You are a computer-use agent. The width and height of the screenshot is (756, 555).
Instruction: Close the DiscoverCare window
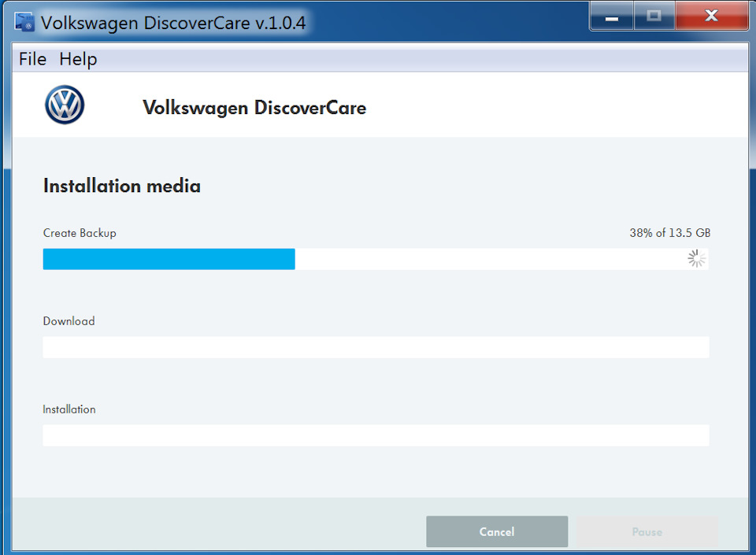(x=712, y=17)
